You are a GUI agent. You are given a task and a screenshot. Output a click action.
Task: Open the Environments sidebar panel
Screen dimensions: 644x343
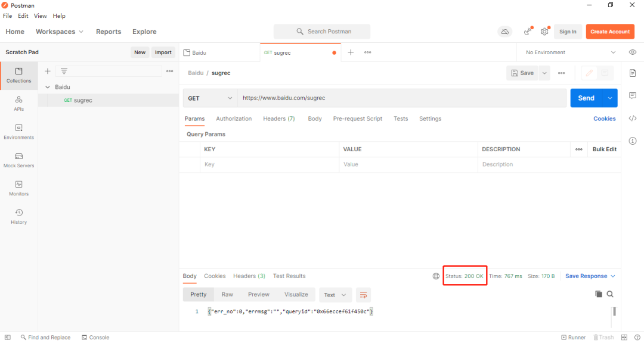[19, 132]
